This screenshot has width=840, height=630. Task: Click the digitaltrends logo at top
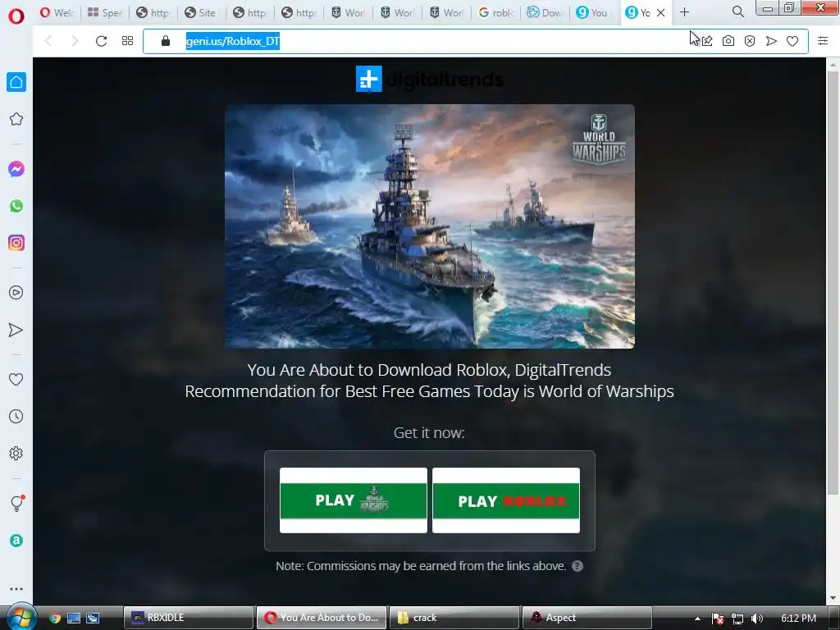[429, 80]
